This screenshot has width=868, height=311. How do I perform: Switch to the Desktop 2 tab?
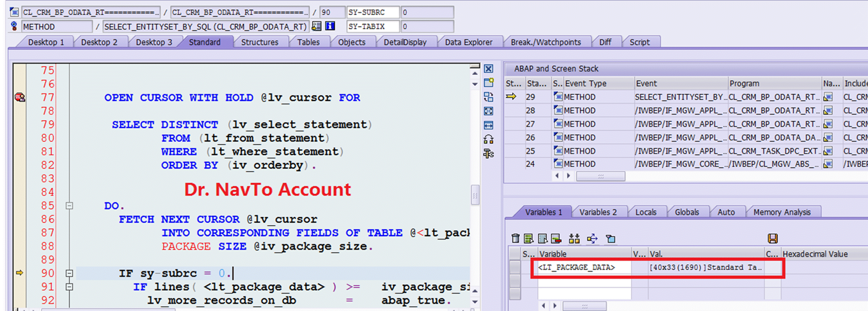pos(99,42)
